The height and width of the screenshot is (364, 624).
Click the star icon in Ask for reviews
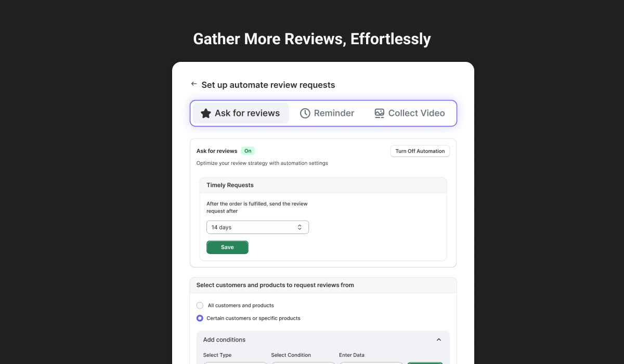(206, 113)
